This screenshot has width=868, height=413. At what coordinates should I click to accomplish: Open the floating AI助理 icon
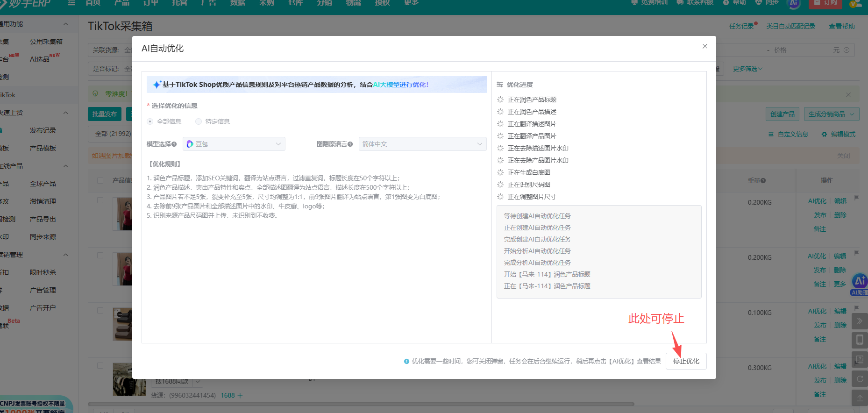(860, 285)
